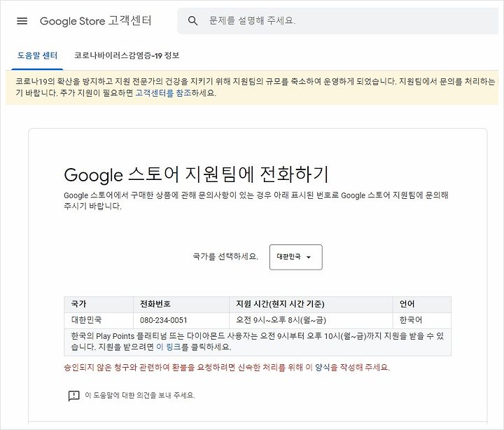Viewport: 504px width, 430px height.
Task: Open the 도움말 센터 tab
Action: (x=37, y=55)
